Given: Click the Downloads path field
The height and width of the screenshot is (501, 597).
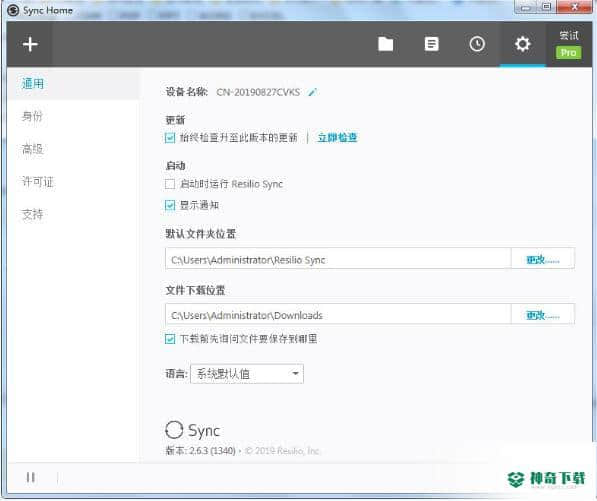Looking at the screenshot, I should (338, 314).
